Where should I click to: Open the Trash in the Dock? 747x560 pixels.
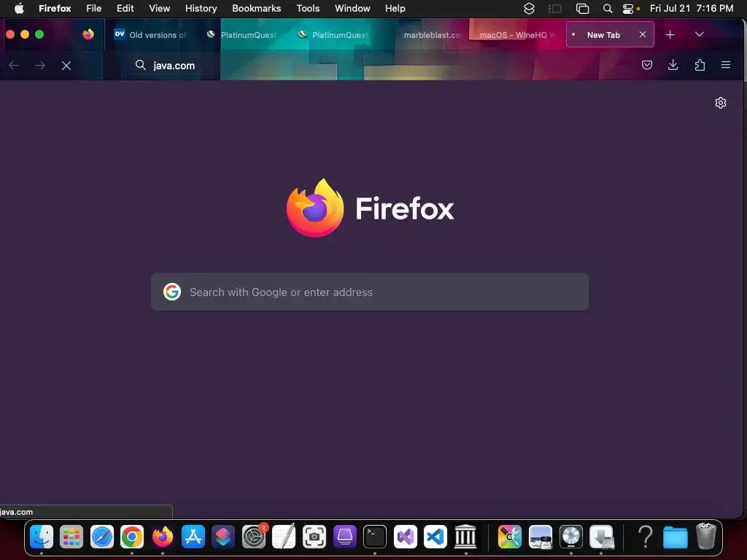tap(706, 536)
